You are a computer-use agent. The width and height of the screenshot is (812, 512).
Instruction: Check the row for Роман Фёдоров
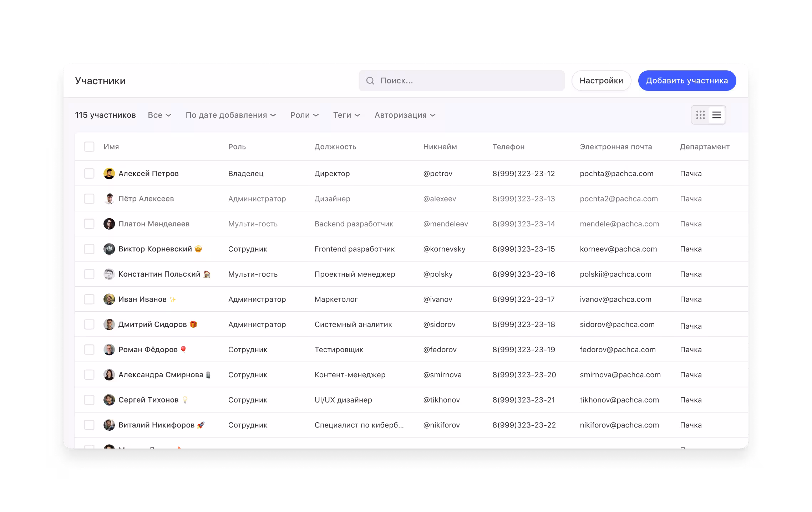coord(89,349)
